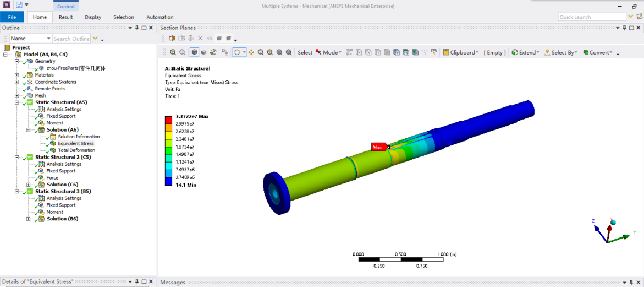Click the label/tag annotation icon
The height and width of the screenshot is (287, 644).
(434, 52)
